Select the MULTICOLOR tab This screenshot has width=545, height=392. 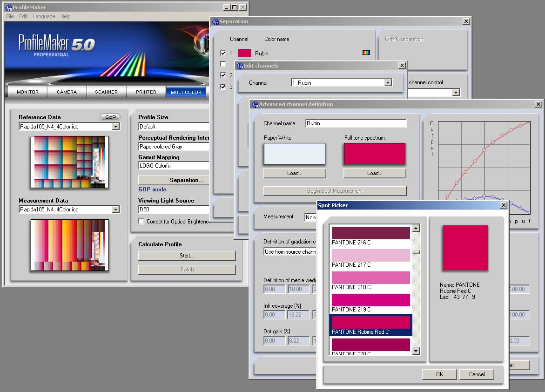click(x=186, y=92)
